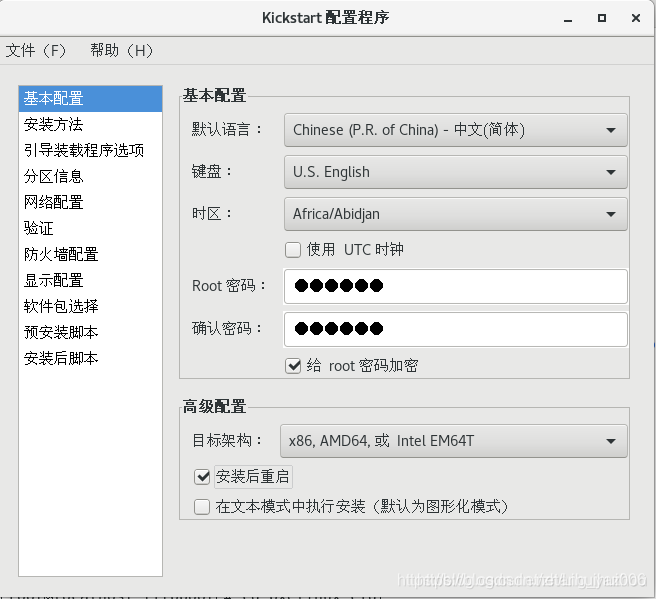Close the Kickstart 配置程序 window

(636, 18)
